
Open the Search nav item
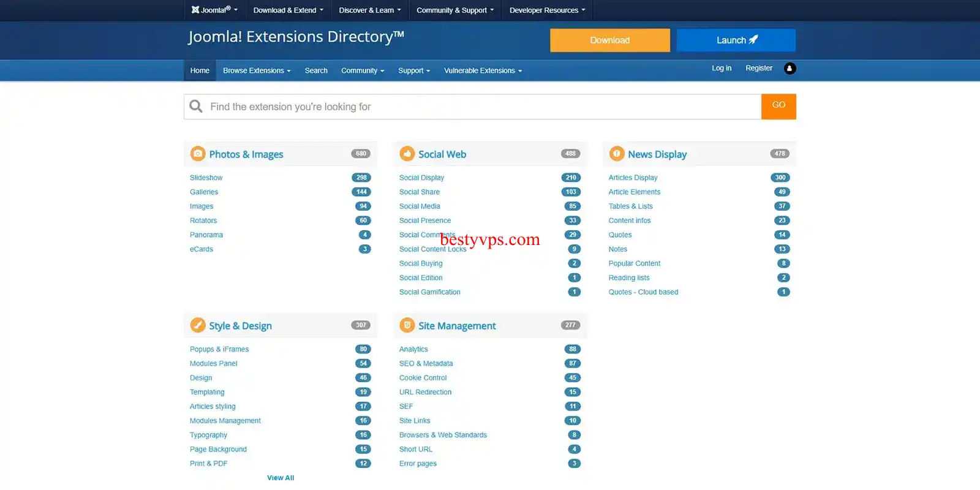316,70
